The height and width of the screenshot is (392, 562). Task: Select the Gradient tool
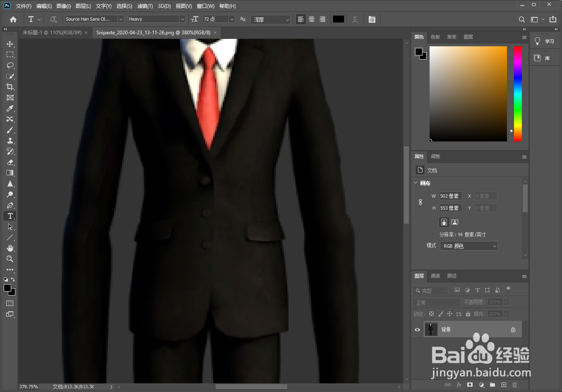coord(10,173)
